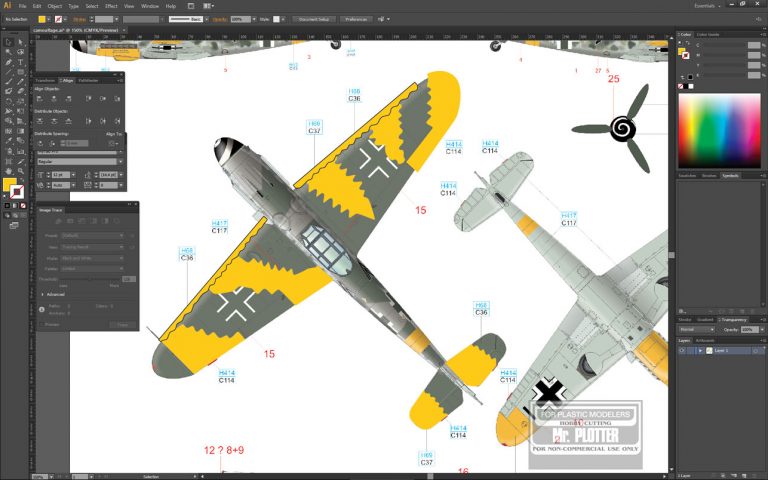Select the Paintbrush tool
Screen dimensions: 768x480
pyautogui.click(x=8, y=82)
